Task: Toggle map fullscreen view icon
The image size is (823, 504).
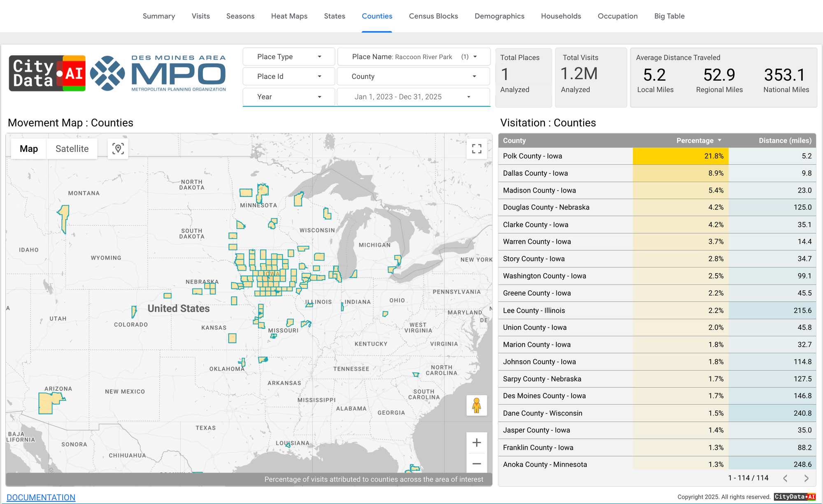Action: click(477, 149)
